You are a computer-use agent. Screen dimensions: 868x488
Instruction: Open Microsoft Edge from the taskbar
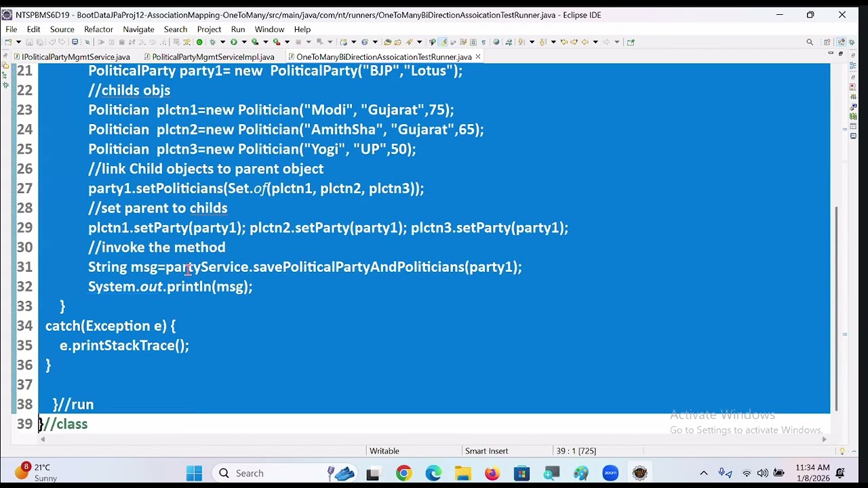tap(433, 473)
